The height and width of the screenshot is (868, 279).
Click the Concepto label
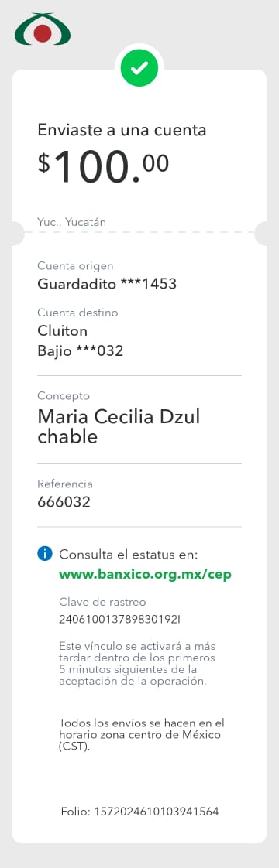(64, 396)
